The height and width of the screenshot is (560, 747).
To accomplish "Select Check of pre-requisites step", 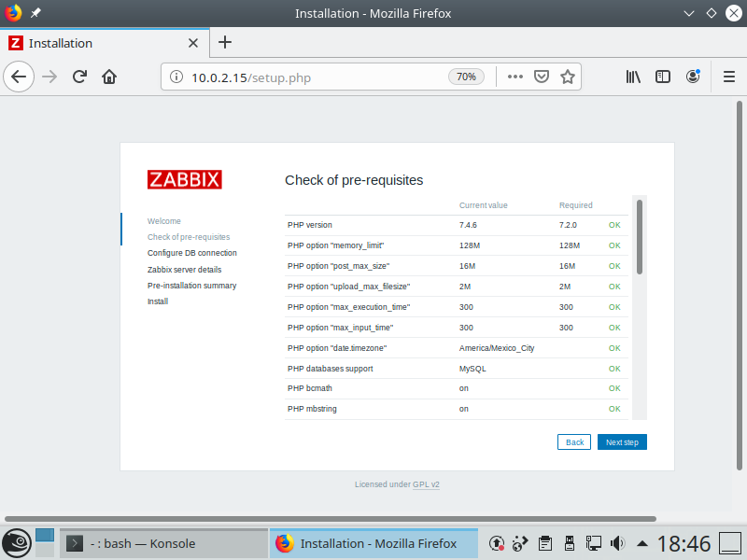I will point(189,237).
